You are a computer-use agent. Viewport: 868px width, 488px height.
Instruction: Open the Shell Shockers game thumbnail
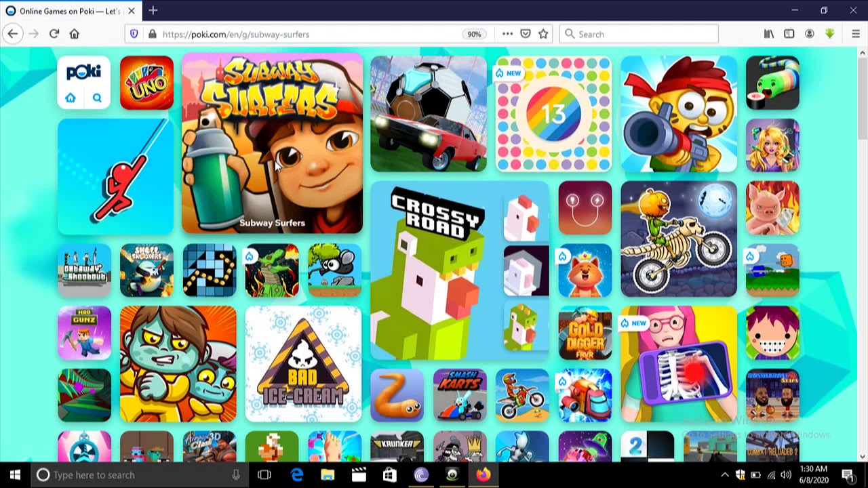pos(146,270)
